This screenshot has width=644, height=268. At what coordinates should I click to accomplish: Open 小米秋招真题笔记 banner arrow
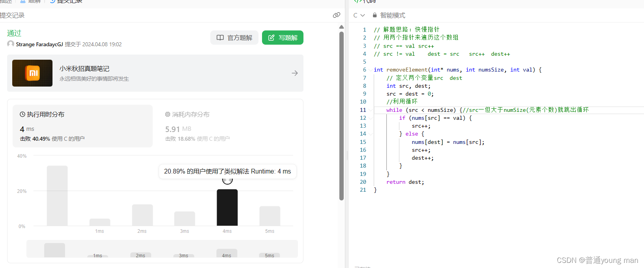click(295, 73)
